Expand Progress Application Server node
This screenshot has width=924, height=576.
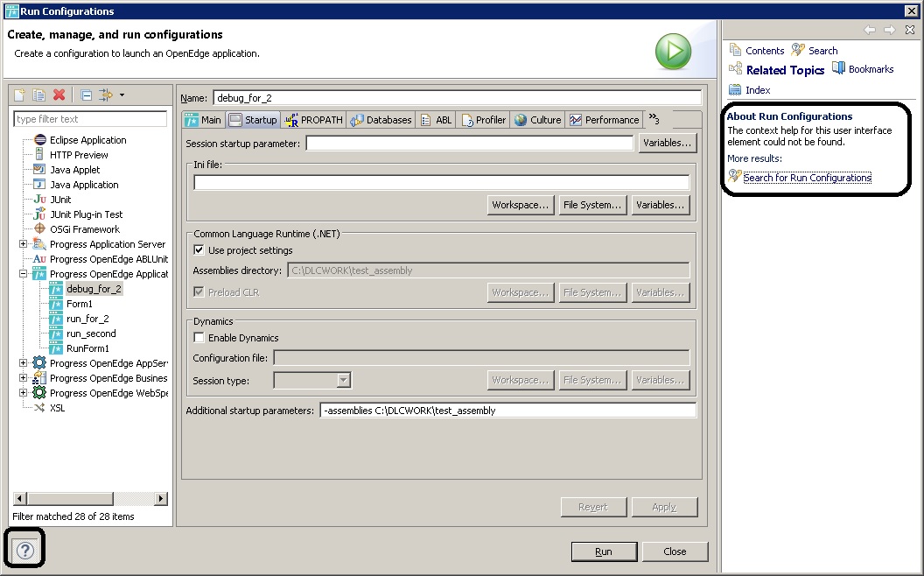pos(23,244)
